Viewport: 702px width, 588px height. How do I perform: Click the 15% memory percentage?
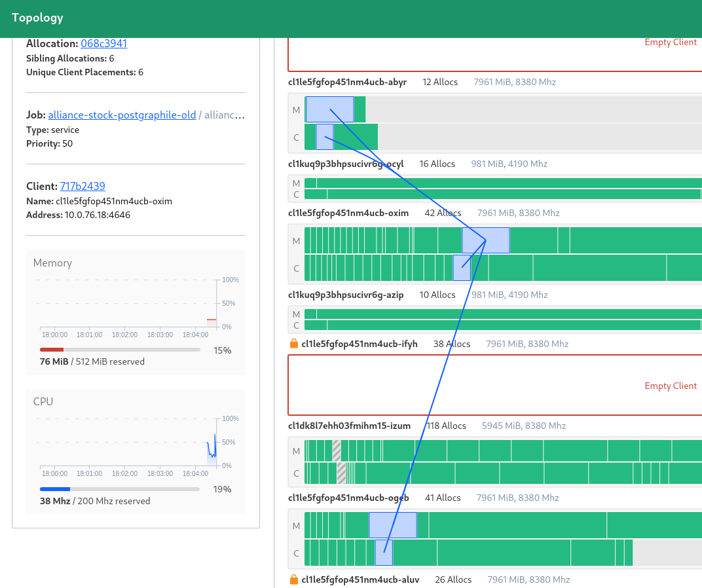coord(222,351)
